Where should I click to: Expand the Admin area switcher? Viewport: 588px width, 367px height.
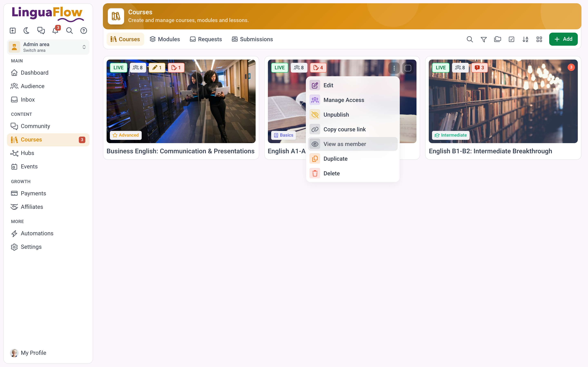[x=48, y=47]
